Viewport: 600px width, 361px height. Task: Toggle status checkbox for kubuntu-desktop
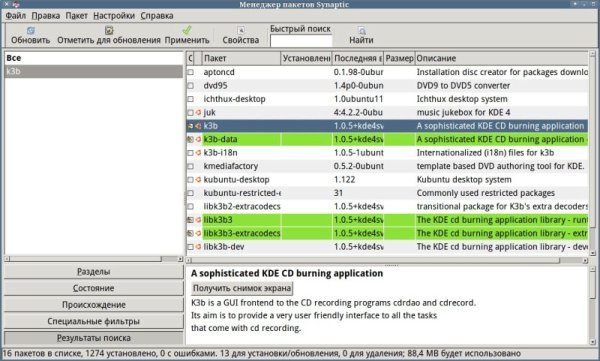pyautogui.click(x=191, y=180)
